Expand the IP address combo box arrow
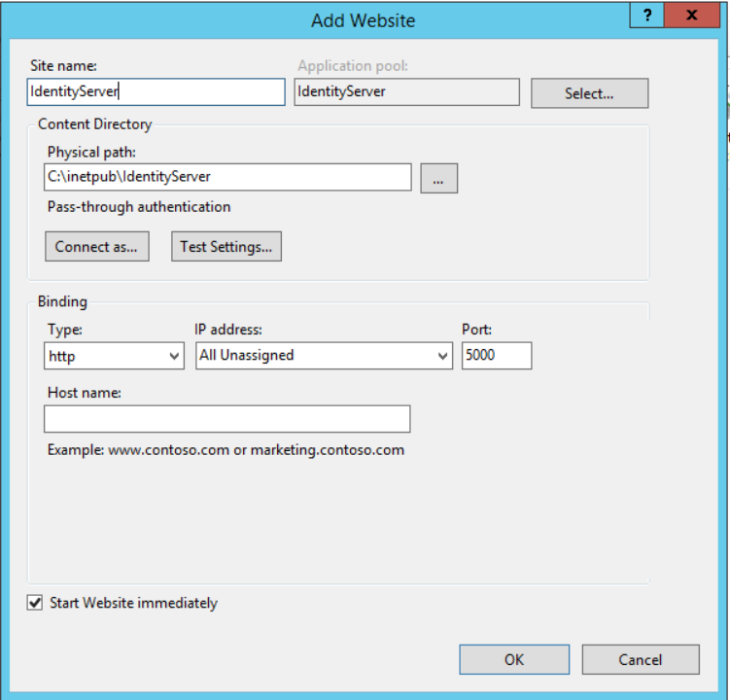 (x=443, y=356)
